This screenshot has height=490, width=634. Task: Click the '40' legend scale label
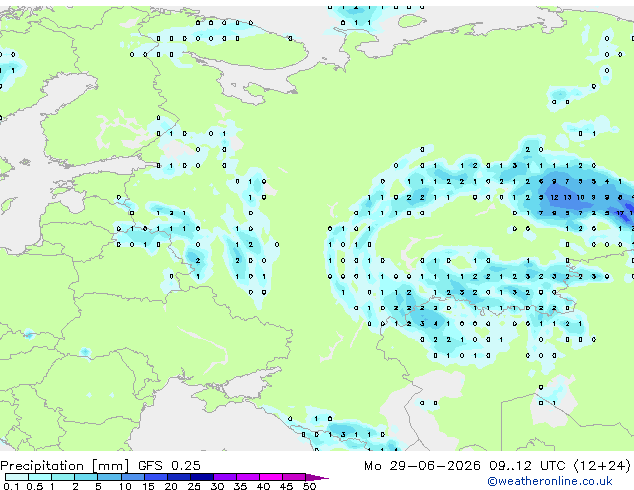tap(263, 486)
